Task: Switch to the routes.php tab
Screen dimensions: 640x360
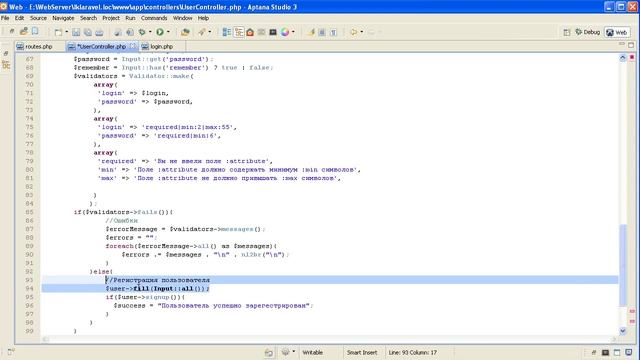Action: click(x=39, y=47)
